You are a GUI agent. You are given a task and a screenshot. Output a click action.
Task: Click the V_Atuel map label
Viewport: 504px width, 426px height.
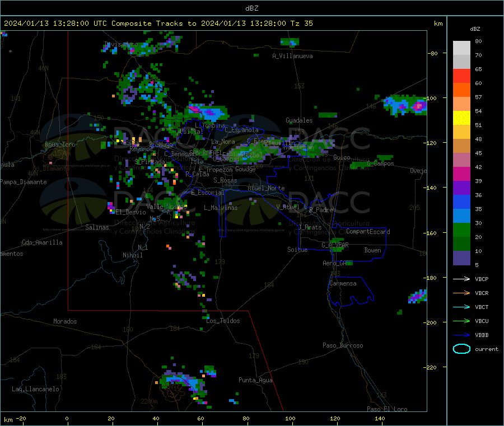(288, 207)
